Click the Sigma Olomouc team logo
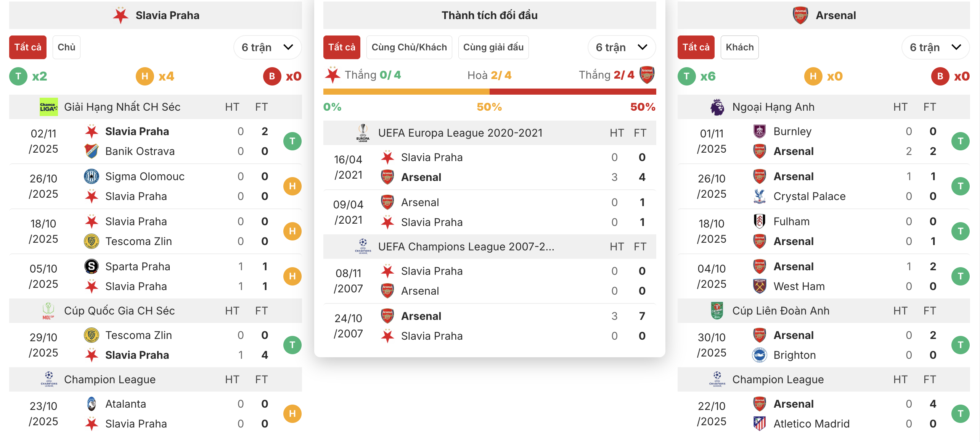 [x=92, y=176]
